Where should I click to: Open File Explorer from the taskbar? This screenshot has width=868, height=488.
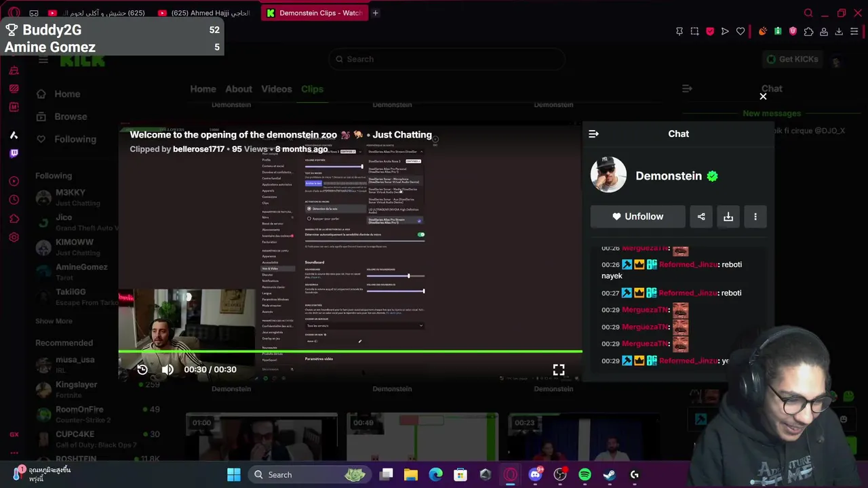[x=411, y=474]
